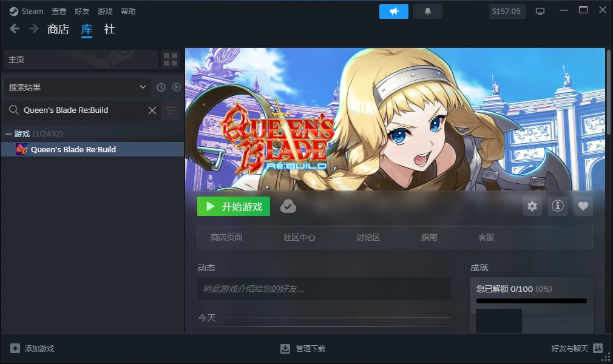Switch to the 社 community tab
The height and width of the screenshot is (364, 613).
[x=110, y=29]
